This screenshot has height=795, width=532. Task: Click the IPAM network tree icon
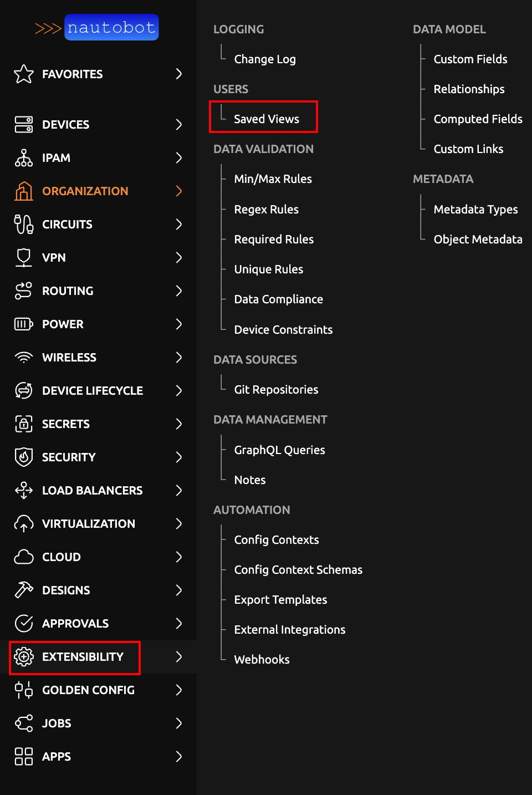pyautogui.click(x=24, y=158)
